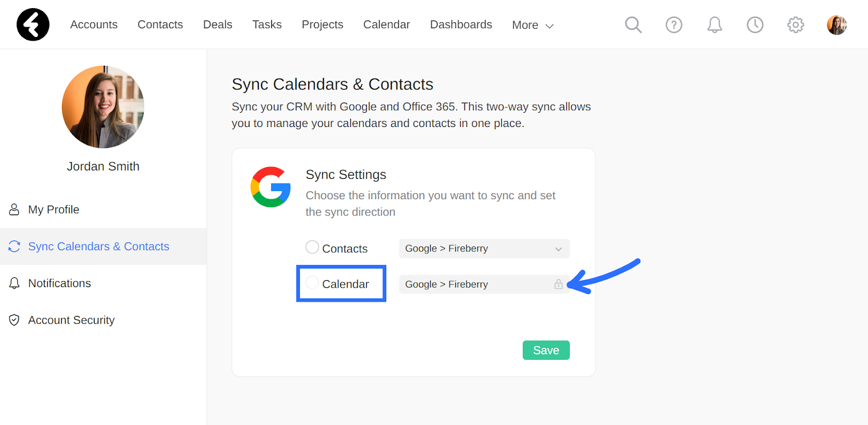Click the person icon beside My Profile
Image resolution: width=868 pixels, height=425 pixels.
[x=14, y=210]
